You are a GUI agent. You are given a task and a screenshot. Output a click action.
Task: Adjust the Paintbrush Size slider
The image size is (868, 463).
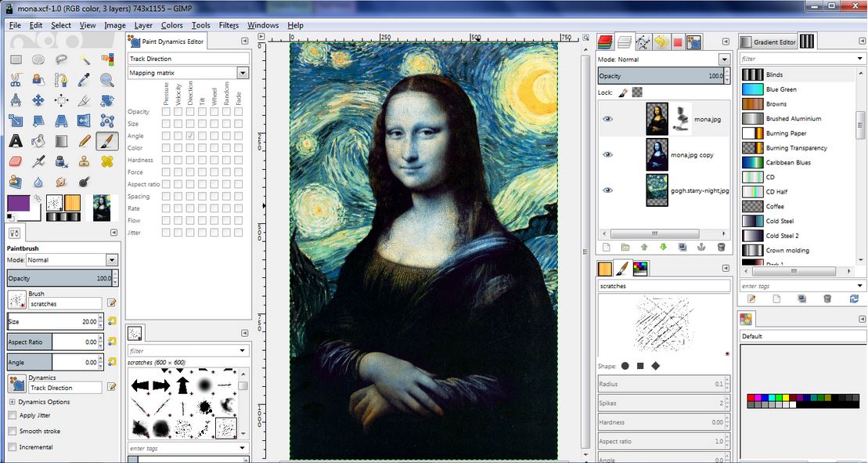54,321
